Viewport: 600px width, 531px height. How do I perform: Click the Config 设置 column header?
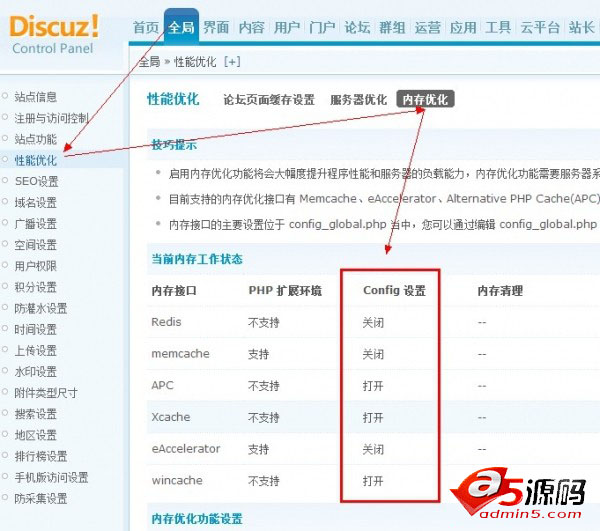click(394, 291)
